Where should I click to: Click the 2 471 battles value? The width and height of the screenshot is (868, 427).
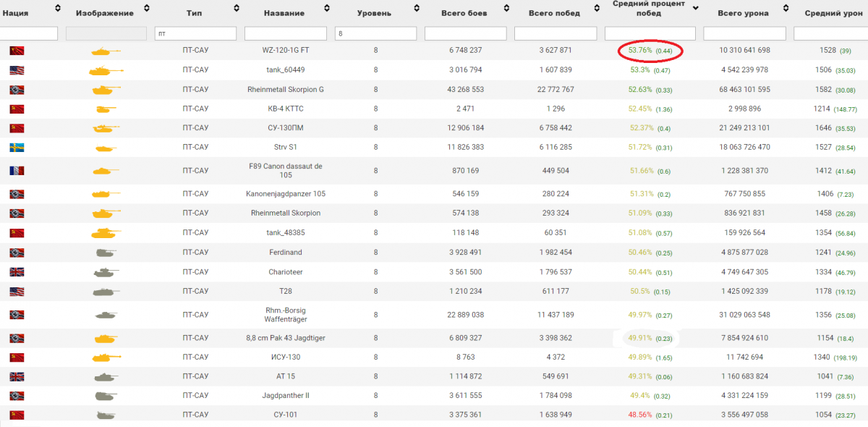[x=465, y=109]
